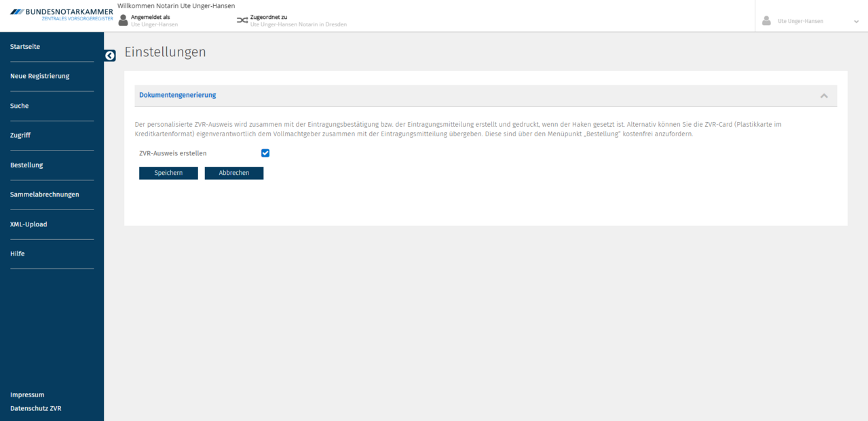Viewport: 868px width, 421px height.
Task: Click the person icon beside Angemeldet als
Action: 123,20
